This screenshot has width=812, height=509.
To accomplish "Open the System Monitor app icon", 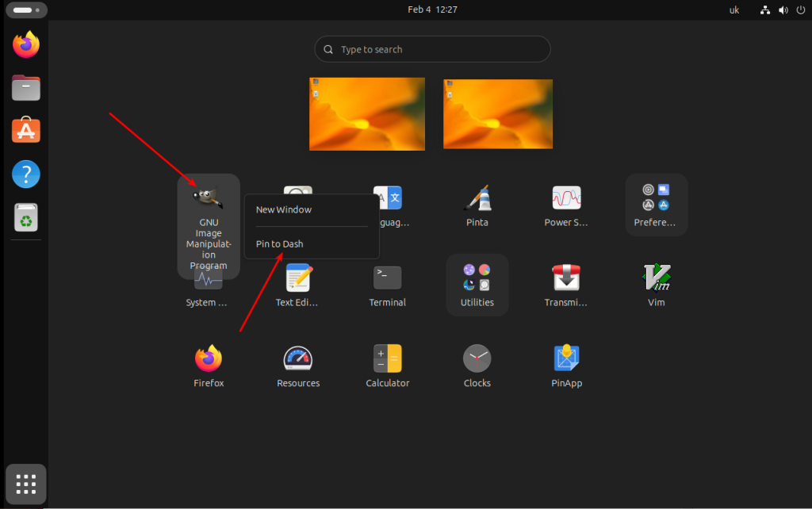I will coord(208,280).
